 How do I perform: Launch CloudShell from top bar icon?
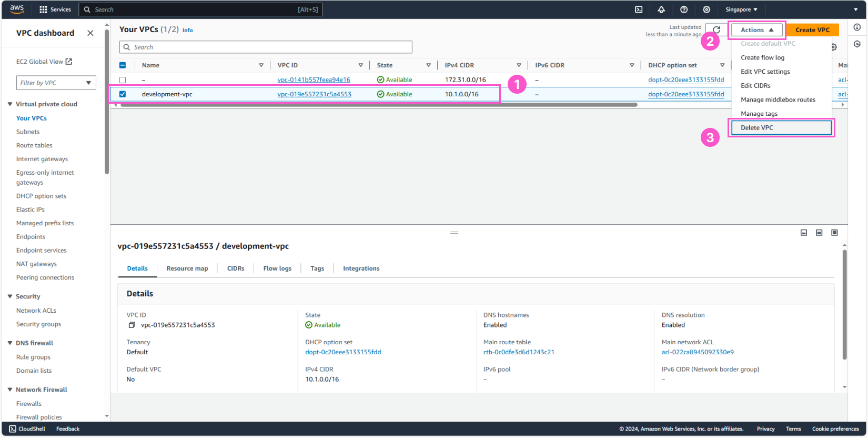coord(639,9)
